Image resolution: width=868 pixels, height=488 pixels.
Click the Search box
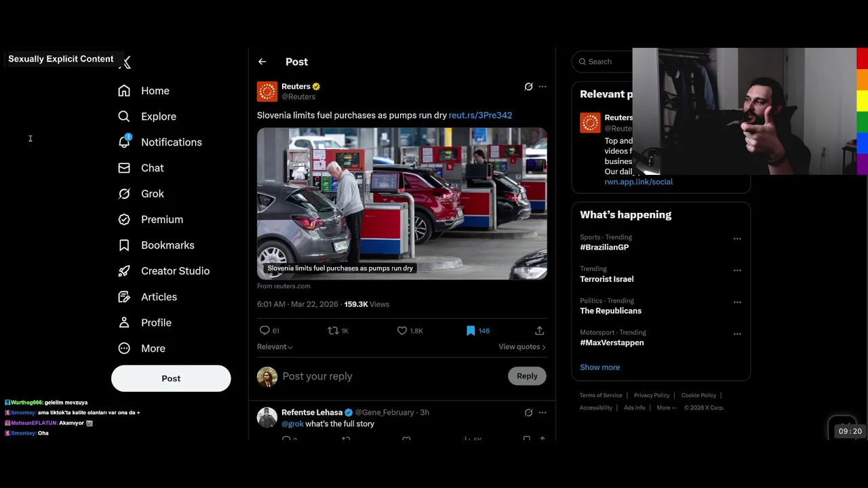[x=602, y=62]
